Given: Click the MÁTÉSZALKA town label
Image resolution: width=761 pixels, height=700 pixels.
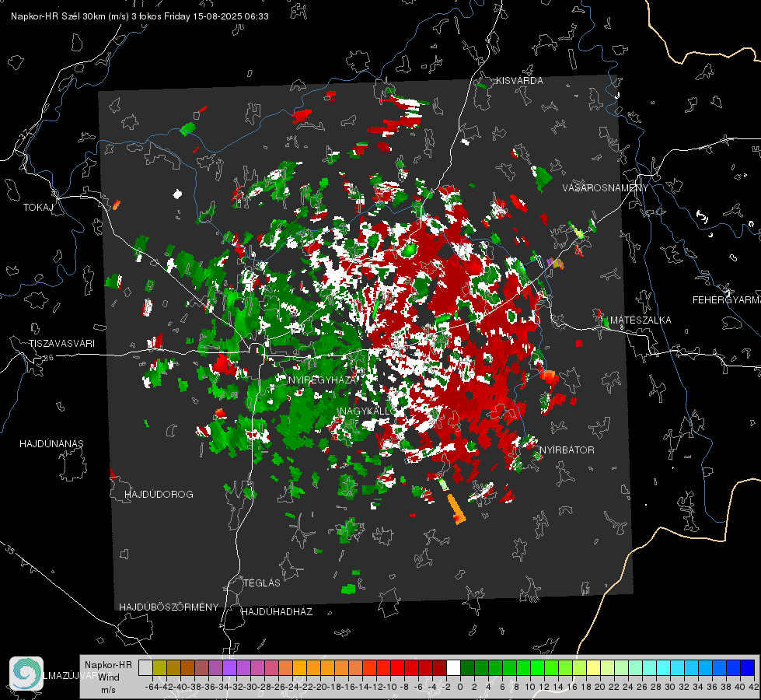Looking at the screenshot, I should tap(641, 320).
